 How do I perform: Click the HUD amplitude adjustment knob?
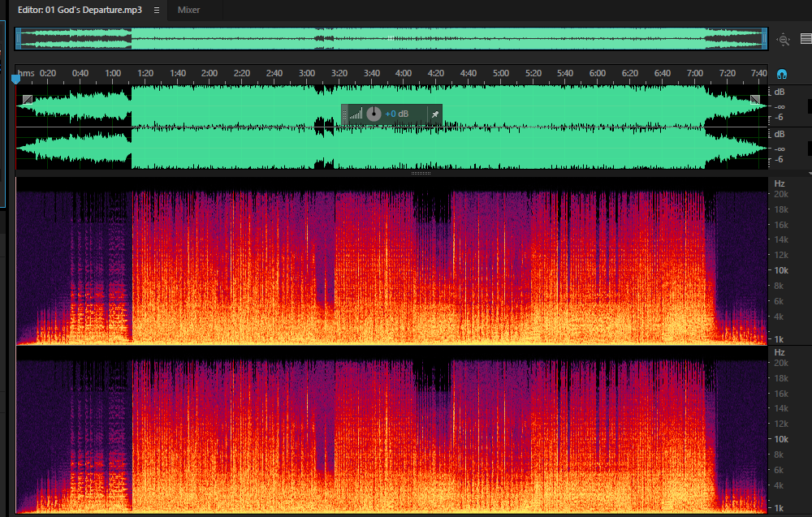[374, 114]
